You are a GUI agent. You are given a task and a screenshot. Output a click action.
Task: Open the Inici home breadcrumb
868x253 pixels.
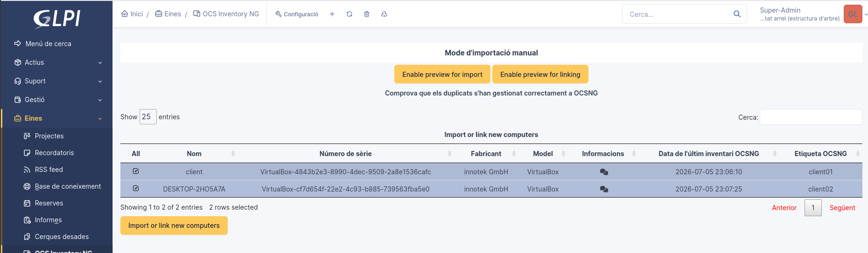pyautogui.click(x=132, y=14)
